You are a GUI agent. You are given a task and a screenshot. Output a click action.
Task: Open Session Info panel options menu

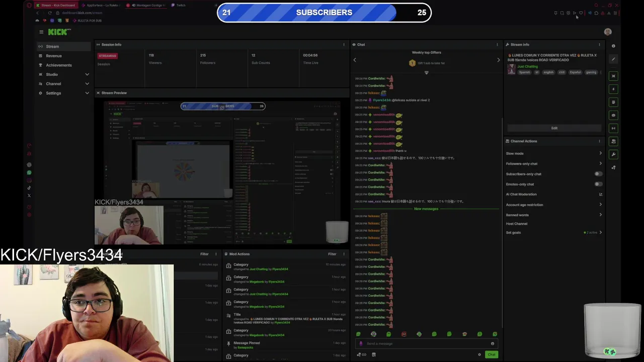click(x=344, y=44)
